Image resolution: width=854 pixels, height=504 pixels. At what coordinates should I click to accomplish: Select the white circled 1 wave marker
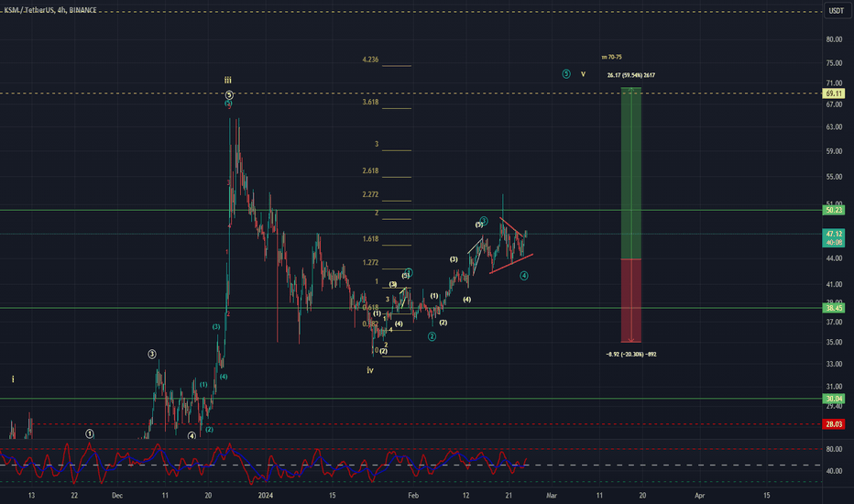[89, 433]
